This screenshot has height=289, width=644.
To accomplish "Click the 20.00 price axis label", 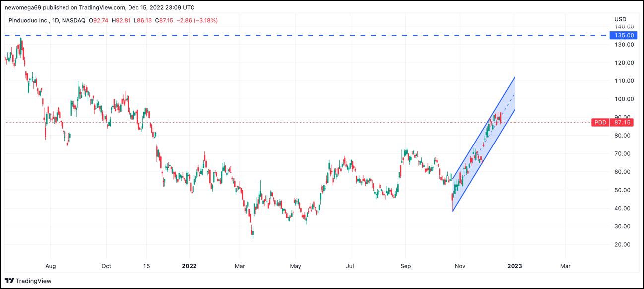I will 624,244.
